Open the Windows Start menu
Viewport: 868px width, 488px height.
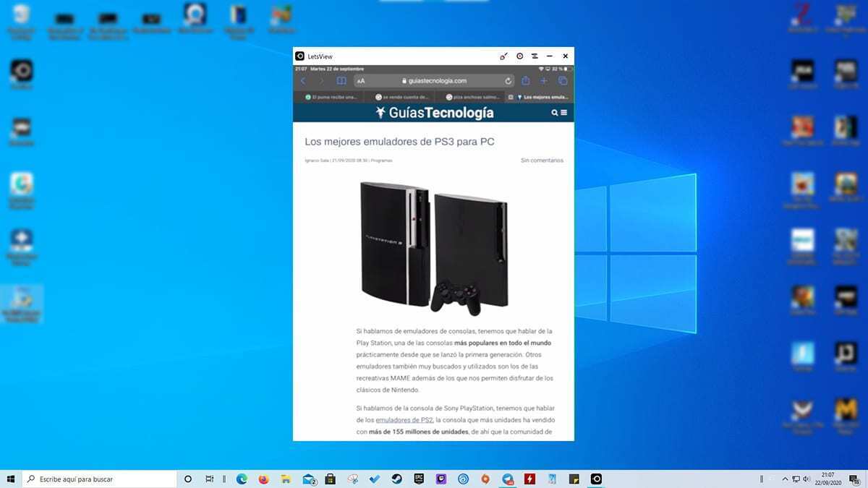[11, 479]
